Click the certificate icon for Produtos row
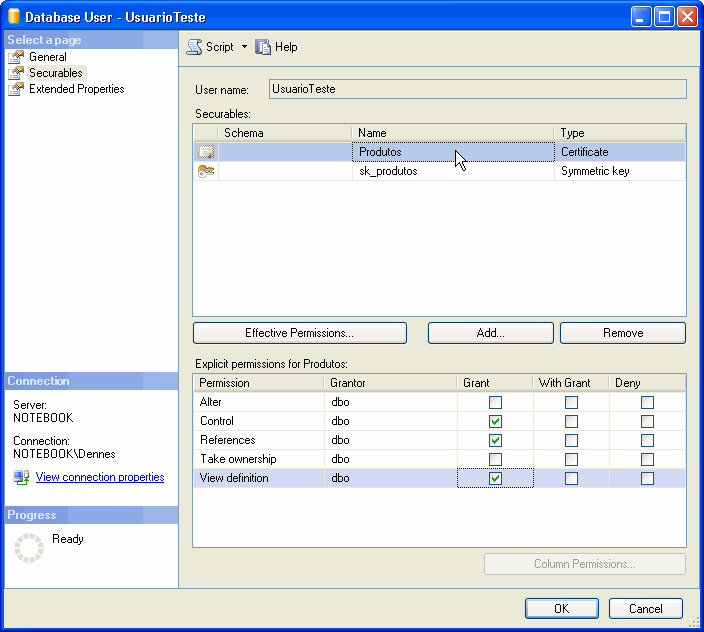 pos(206,152)
